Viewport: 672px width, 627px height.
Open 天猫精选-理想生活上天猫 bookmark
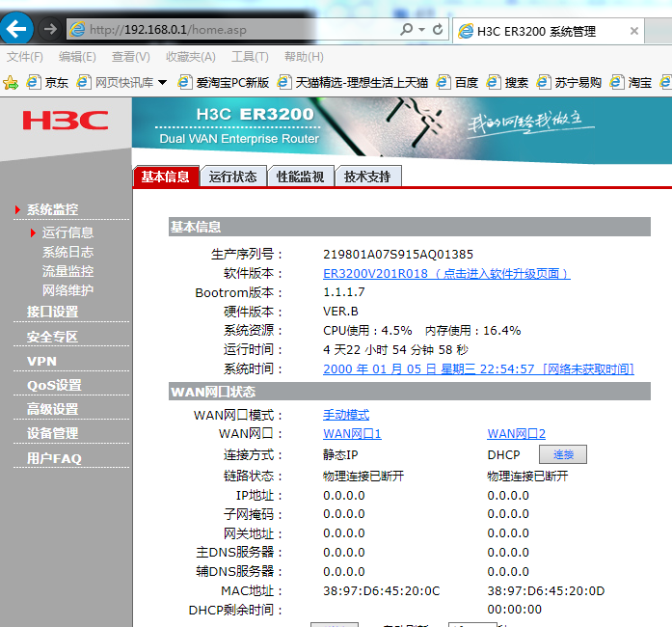point(353,82)
